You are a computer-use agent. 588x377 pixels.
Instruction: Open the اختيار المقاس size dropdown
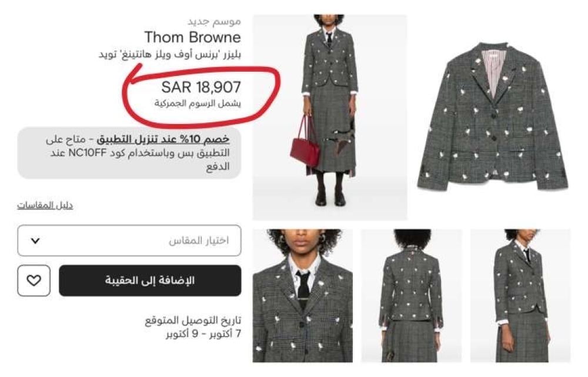tap(129, 241)
